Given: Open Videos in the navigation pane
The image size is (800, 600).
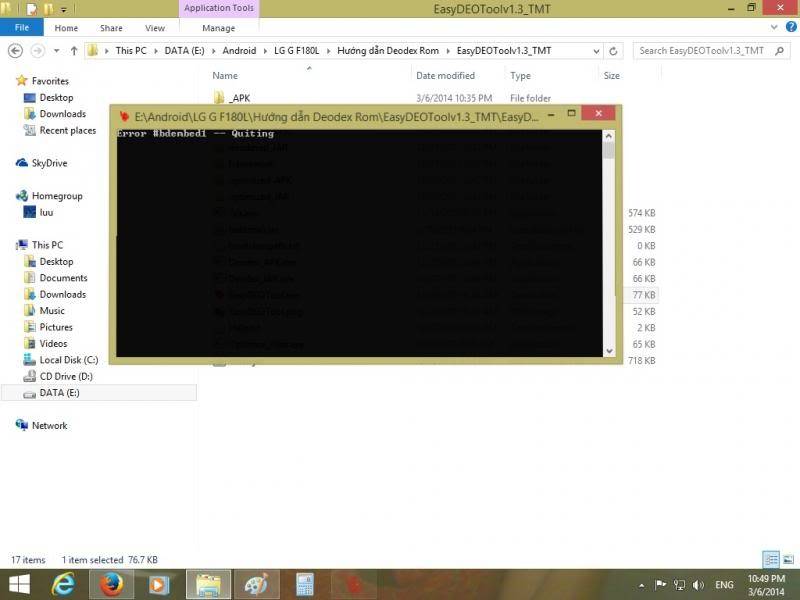Looking at the screenshot, I should [53, 343].
